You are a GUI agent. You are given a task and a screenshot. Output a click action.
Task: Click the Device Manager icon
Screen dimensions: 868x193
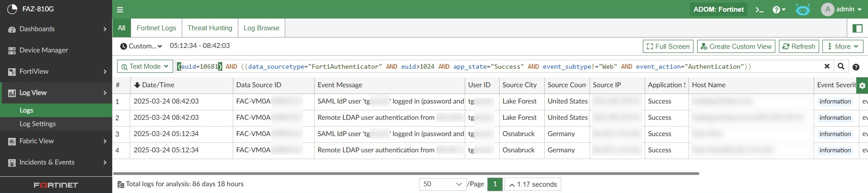click(x=12, y=51)
